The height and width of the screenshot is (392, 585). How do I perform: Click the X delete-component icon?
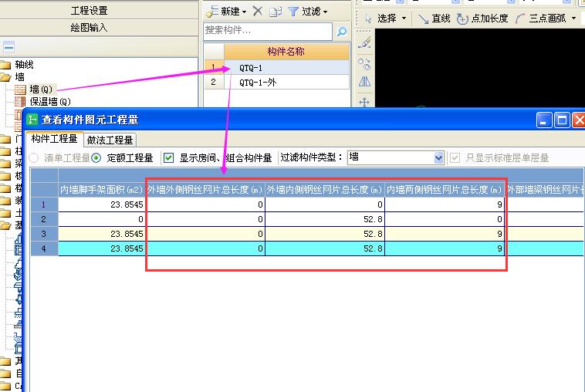258,12
